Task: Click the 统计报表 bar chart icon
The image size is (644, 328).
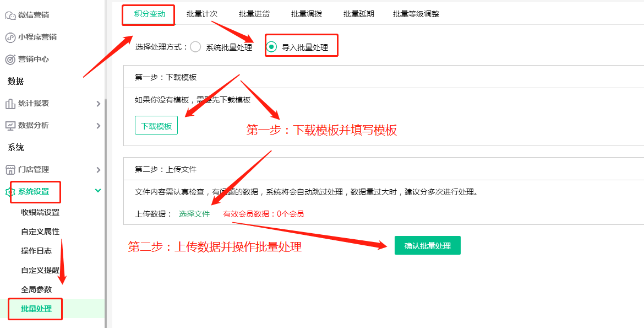Action: coord(9,103)
